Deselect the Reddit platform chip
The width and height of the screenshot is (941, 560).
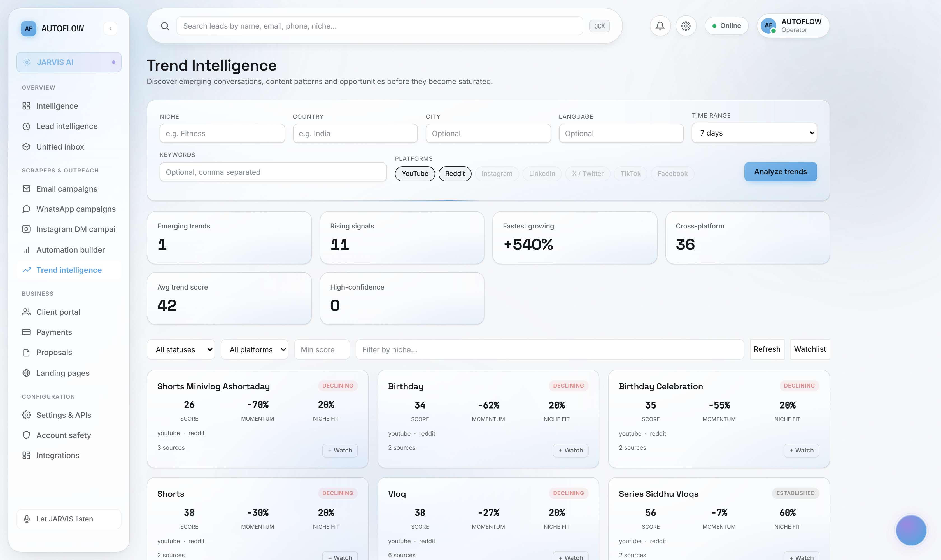(455, 174)
